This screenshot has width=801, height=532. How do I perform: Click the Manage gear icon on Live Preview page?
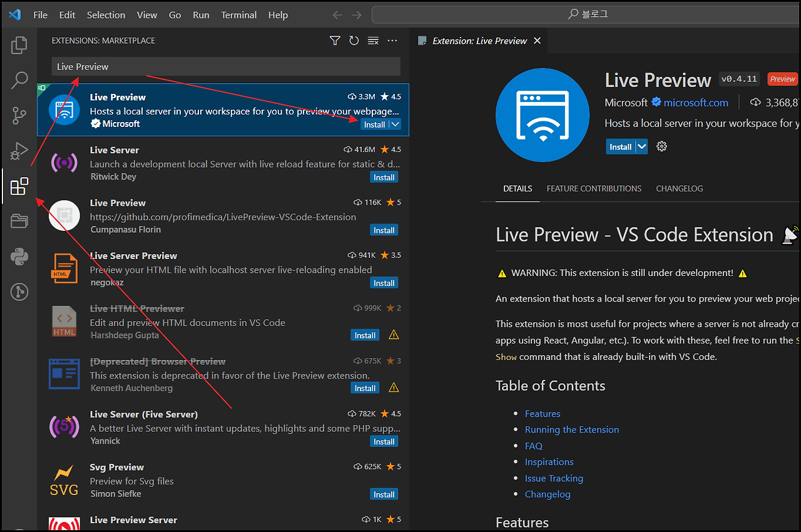pyautogui.click(x=661, y=146)
